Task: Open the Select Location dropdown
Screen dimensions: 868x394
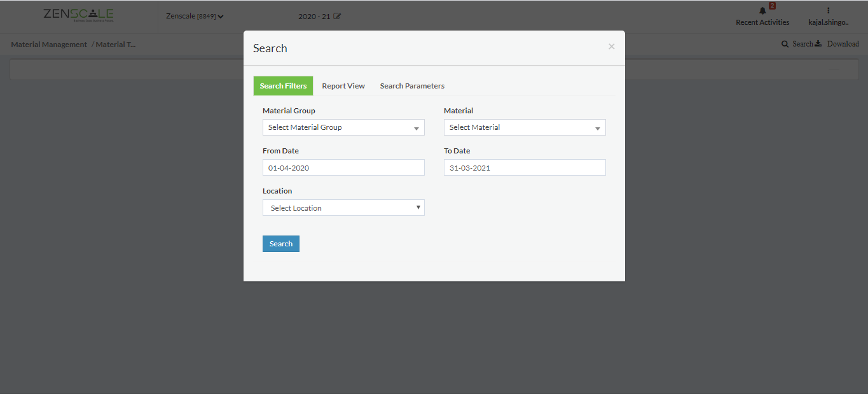Action: point(343,208)
